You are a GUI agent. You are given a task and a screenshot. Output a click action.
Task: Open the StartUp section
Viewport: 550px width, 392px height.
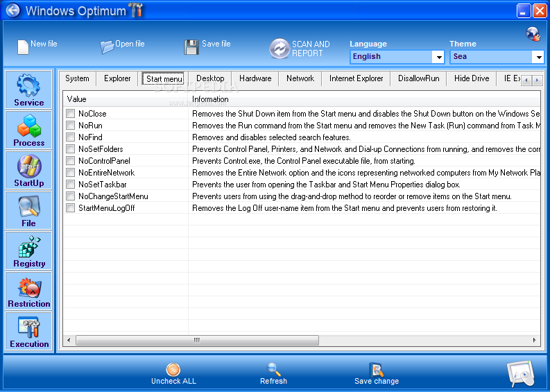tap(28, 170)
